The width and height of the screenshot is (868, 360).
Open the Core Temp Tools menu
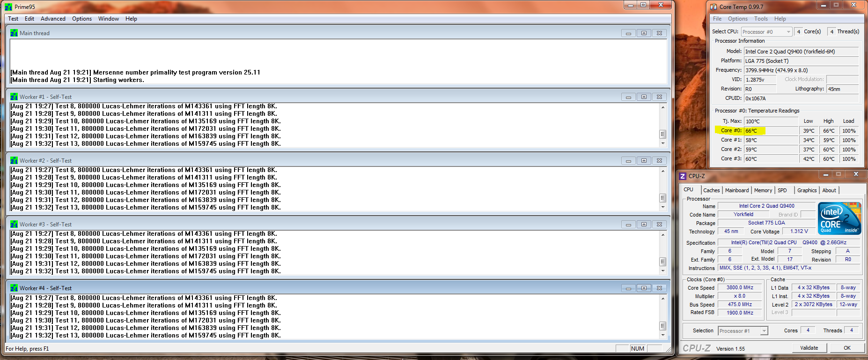click(761, 19)
